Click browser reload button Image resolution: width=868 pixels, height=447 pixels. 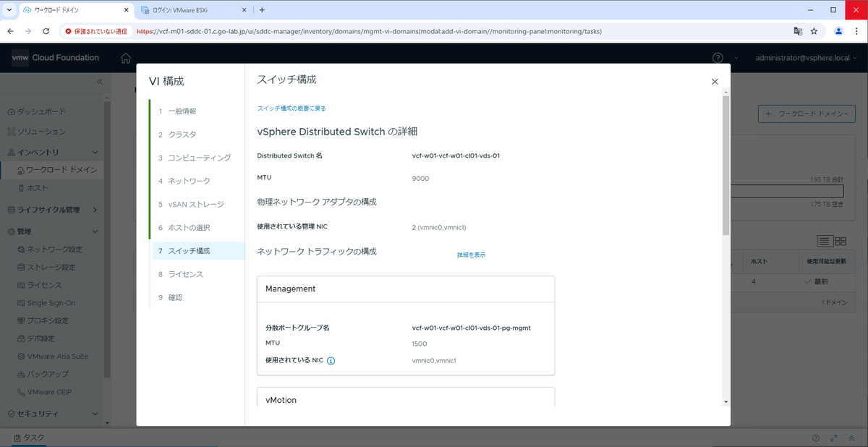[x=46, y=31]
